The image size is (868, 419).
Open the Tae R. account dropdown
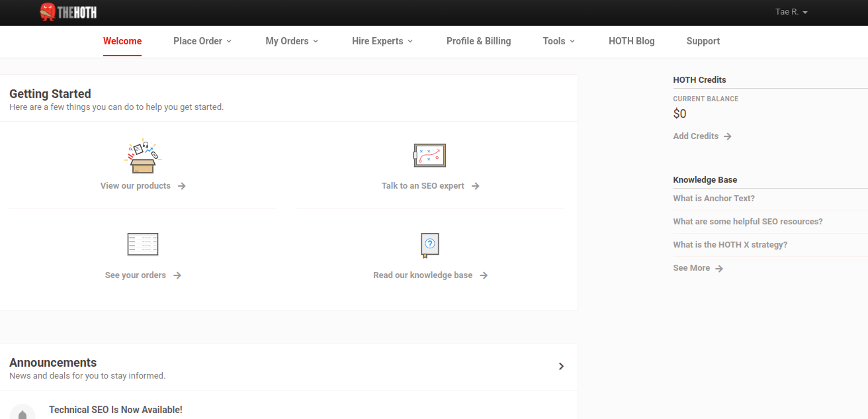(x=791, y=12)
